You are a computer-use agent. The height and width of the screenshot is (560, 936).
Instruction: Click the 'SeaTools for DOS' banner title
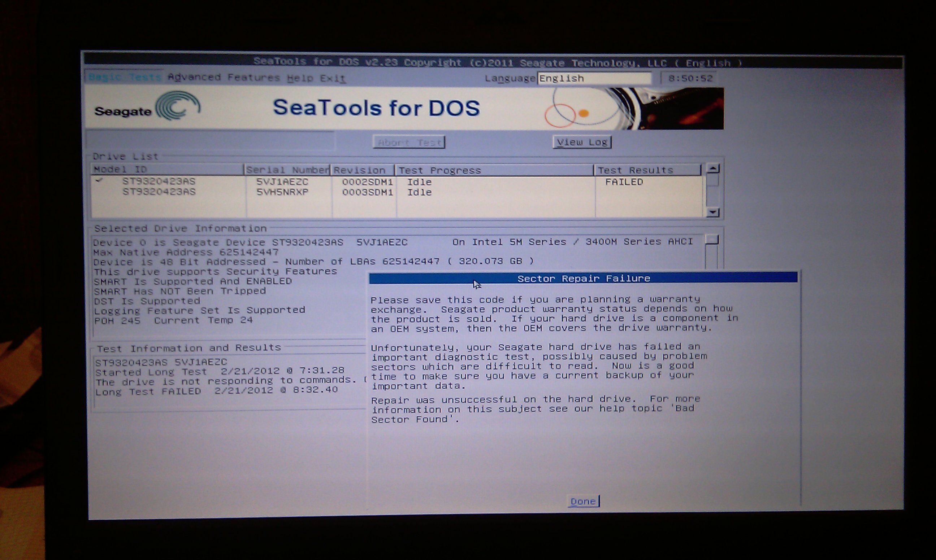tap(376, 108)
